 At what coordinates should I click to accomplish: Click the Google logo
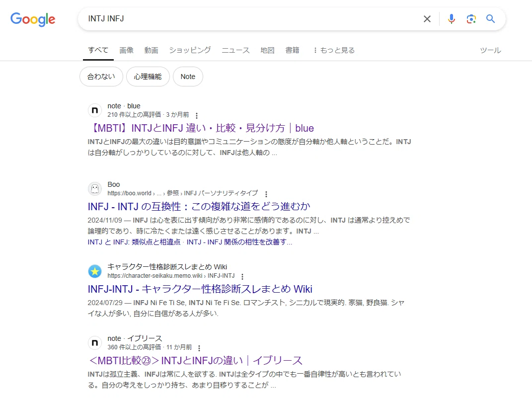point(33,19)
